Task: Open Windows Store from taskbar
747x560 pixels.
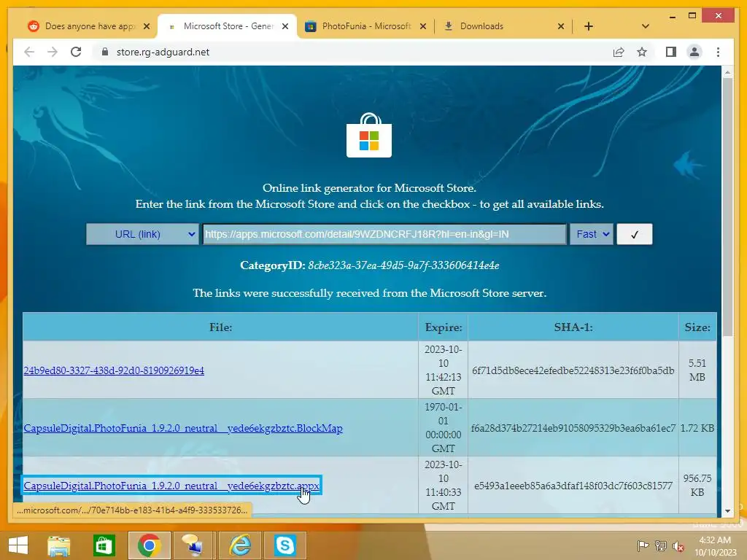Action: (x=104, y=545)
